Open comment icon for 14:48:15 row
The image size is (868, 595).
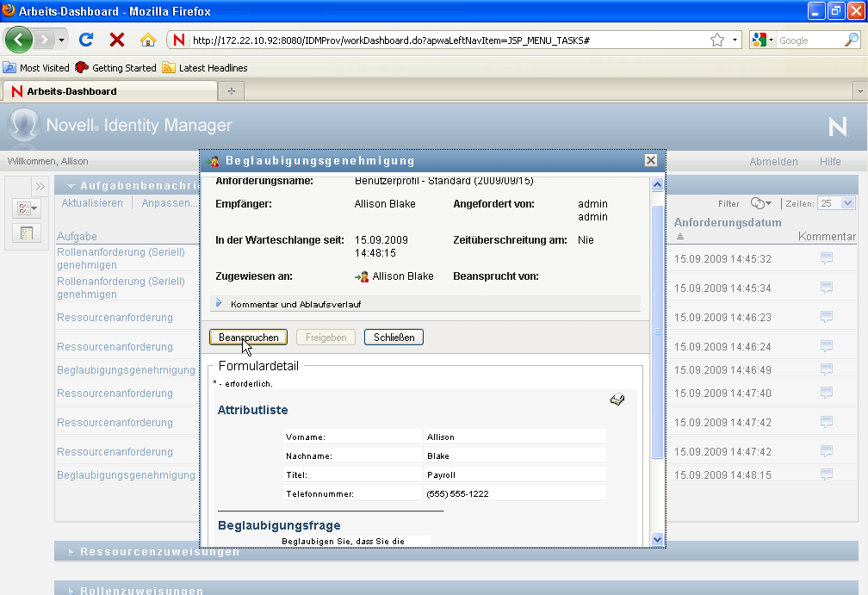click(827, 474)
